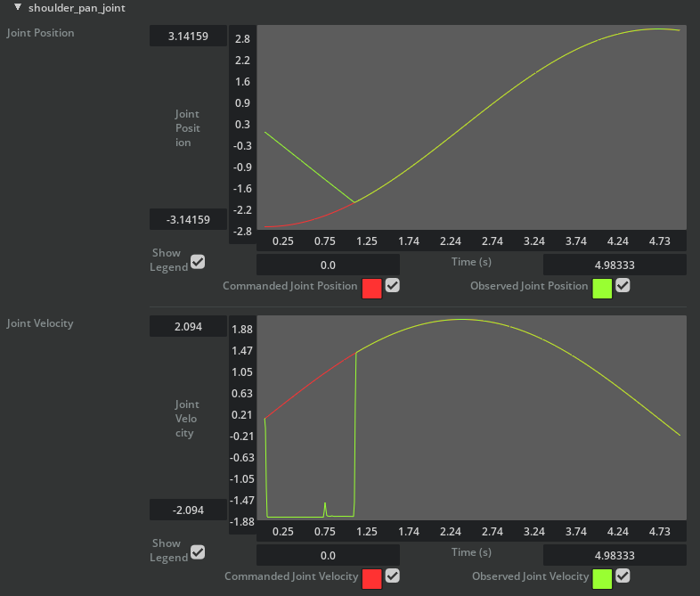700x596 pixels.
Task: Collapse the shoulder_pan_joint section
Action: pyautogui.click(x=18, y=7)
